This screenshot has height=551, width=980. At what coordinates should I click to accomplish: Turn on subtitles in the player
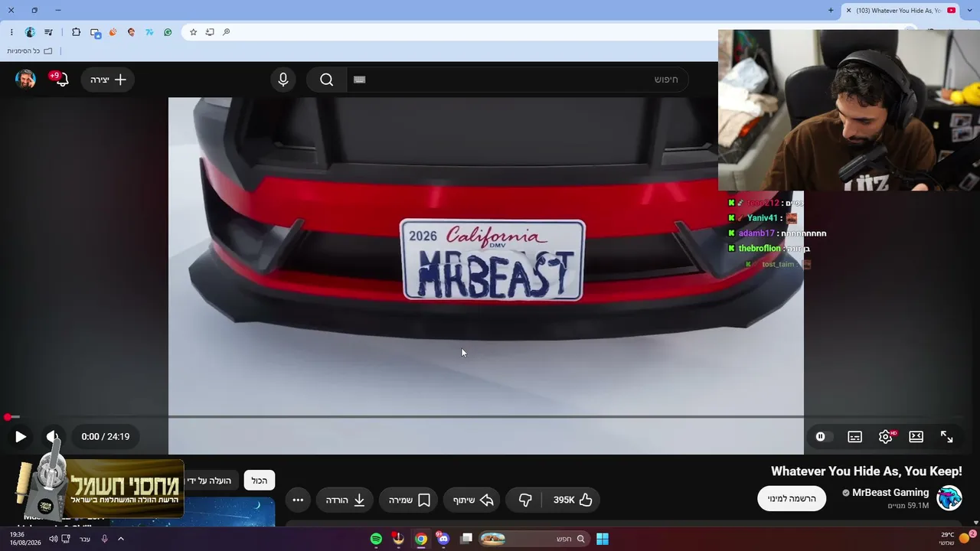pos(854,437)
